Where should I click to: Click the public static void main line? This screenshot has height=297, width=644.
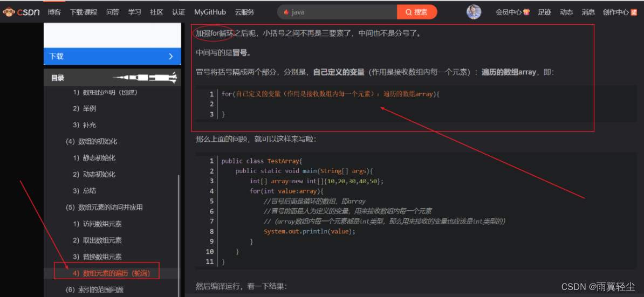click(304, 171)
